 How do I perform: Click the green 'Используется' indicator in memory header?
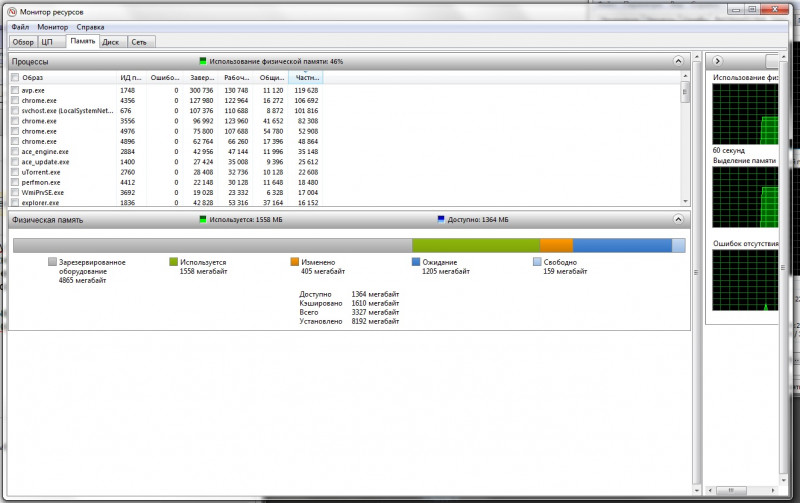point(203,219)
